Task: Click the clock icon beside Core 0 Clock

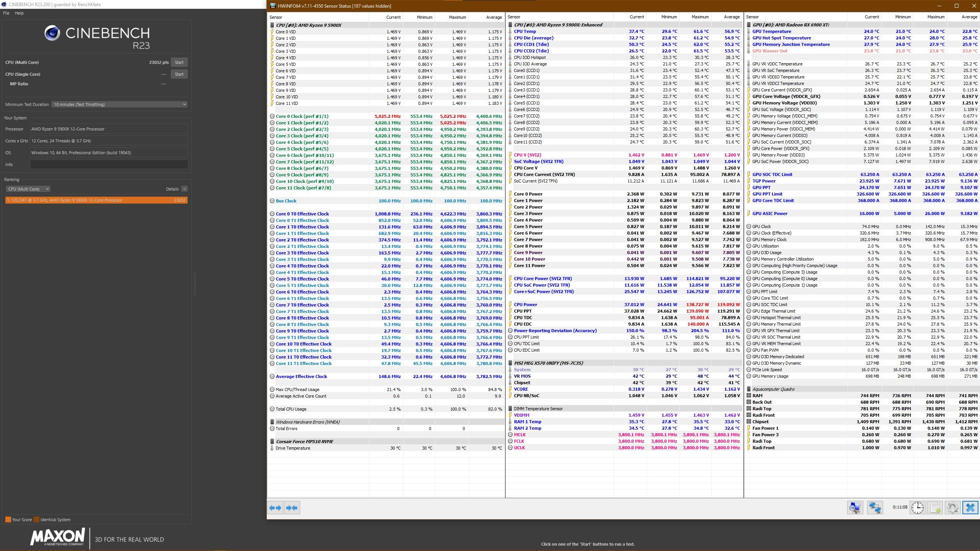Action: coord(272,116)
